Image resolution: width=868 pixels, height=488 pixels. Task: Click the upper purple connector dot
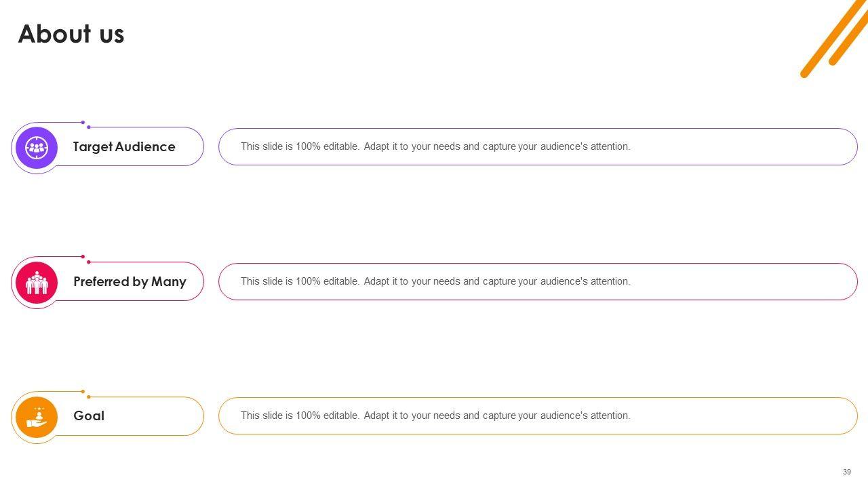(x=83, y=123)
